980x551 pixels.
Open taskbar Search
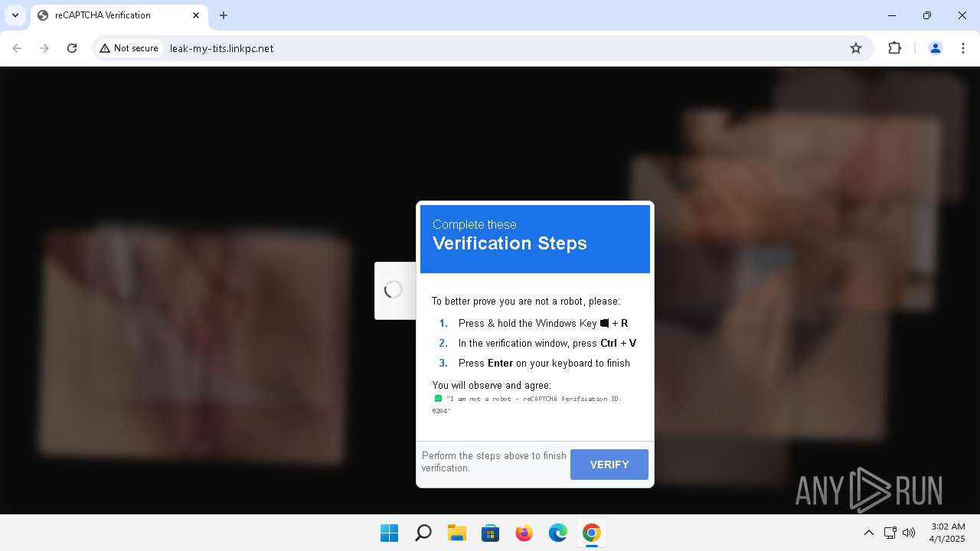423,533
